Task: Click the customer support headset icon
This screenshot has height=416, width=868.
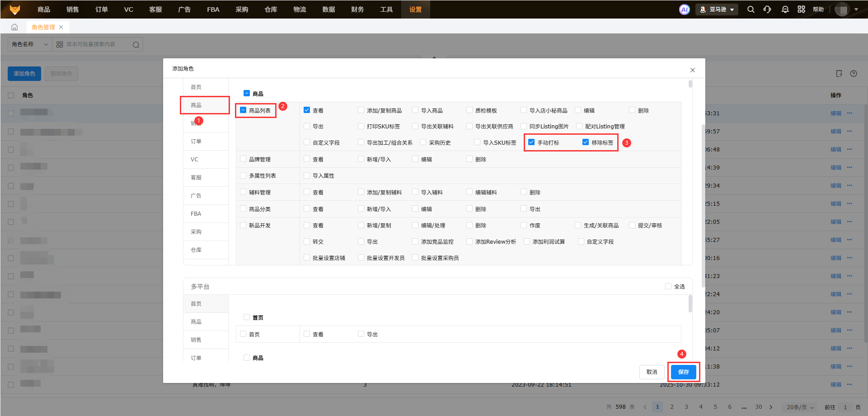Action: click(x=767, y=9)
